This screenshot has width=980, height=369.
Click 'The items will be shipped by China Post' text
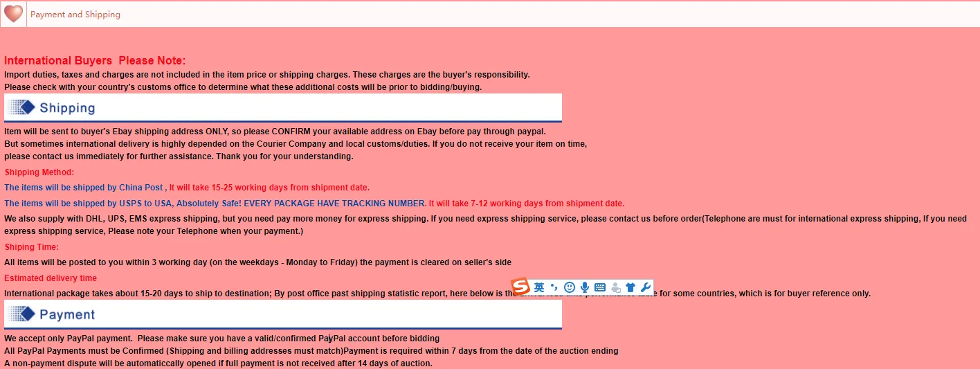[84, 188]
